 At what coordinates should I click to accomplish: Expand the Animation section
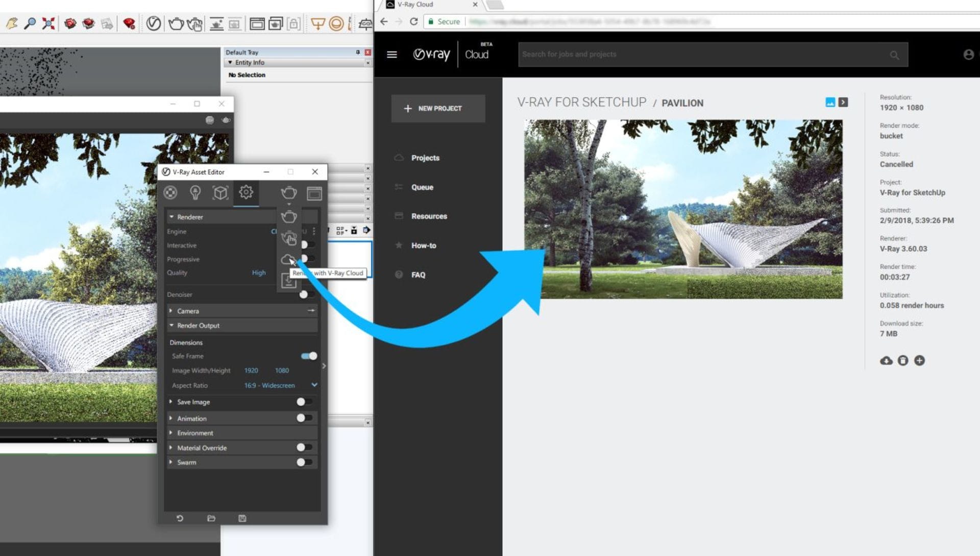tap(171, 418)
